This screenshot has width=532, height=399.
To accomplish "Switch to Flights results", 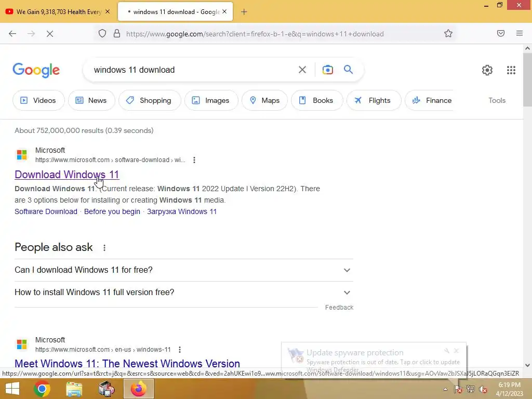I will (x=374, y=100).
